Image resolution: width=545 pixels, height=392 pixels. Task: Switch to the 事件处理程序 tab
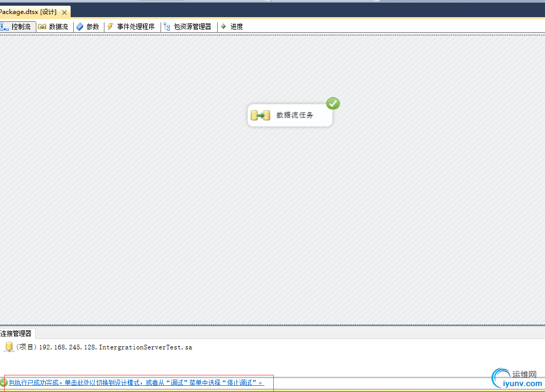point(131,26)
